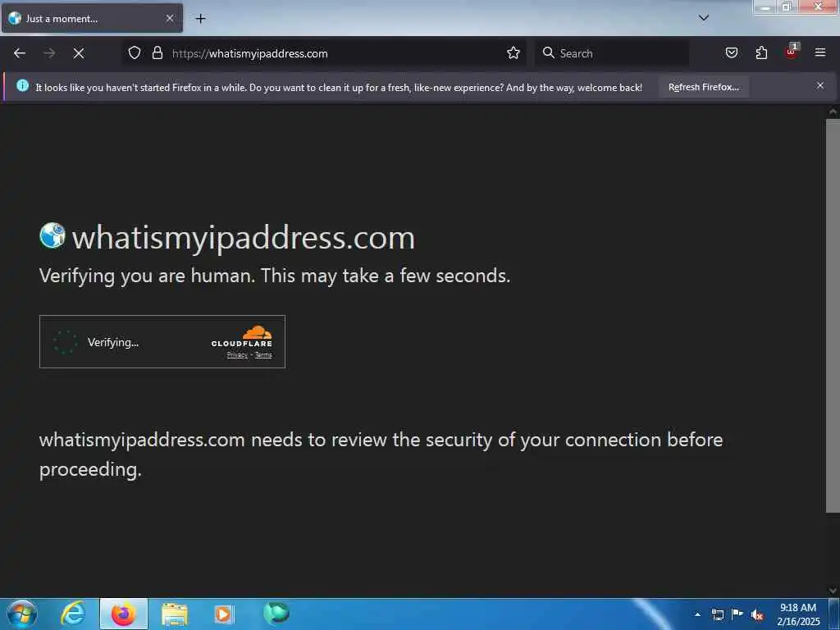The height and width of the screenshot is (630, 840).
Task: View site security padlock info
Action: (x=157, y=52)
